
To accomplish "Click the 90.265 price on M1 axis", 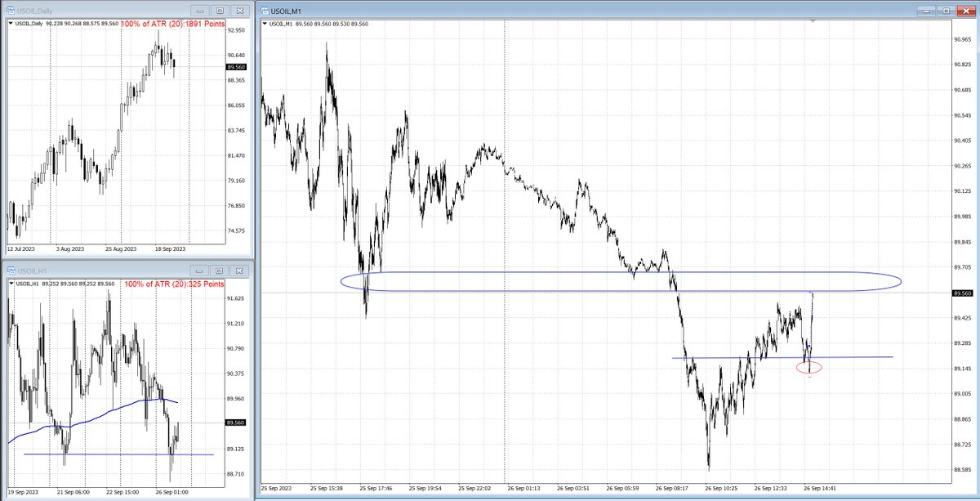I will point(963,166).
